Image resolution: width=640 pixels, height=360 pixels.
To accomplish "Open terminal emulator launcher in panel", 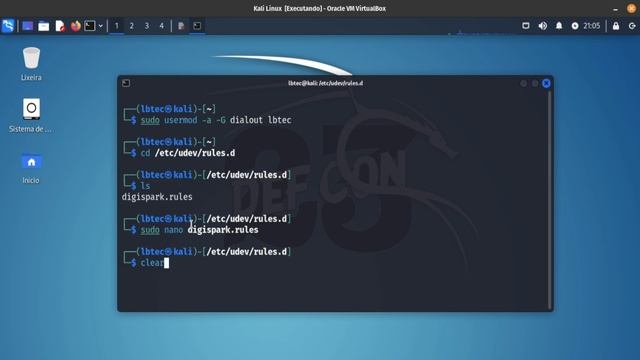I will point(90,26).
